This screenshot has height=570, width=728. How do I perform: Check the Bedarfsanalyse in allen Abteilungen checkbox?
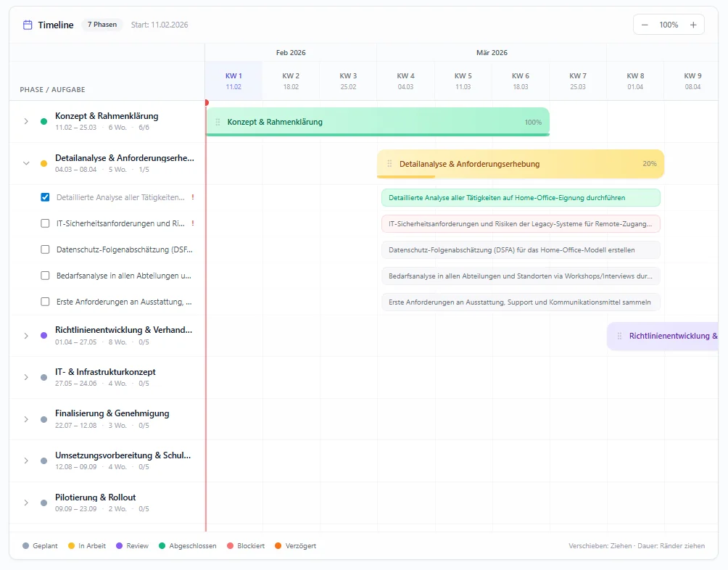[45, 276]
